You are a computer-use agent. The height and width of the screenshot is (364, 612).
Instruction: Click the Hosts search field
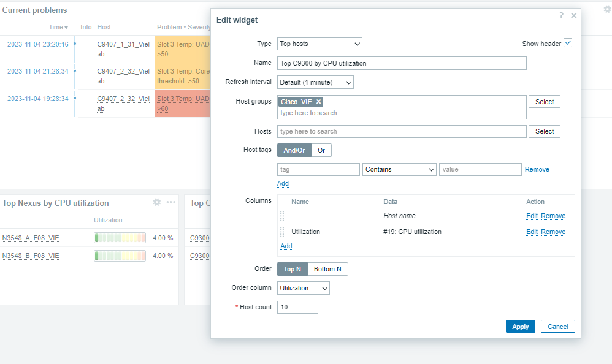click(402, 132)
